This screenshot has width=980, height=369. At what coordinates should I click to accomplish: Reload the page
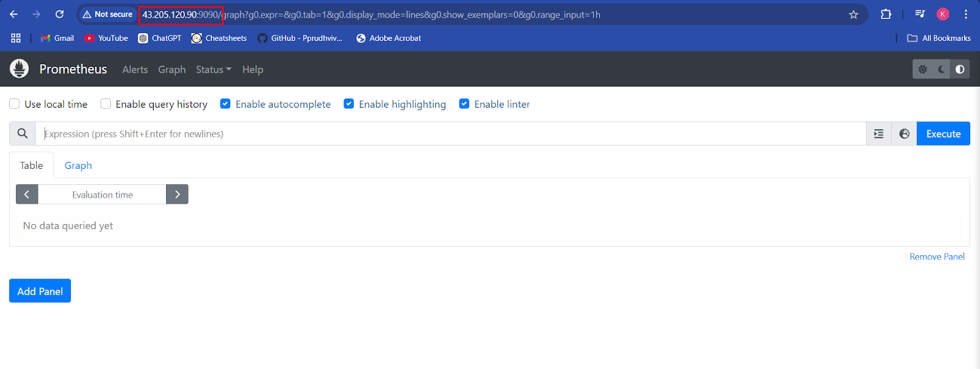[59, 14]
